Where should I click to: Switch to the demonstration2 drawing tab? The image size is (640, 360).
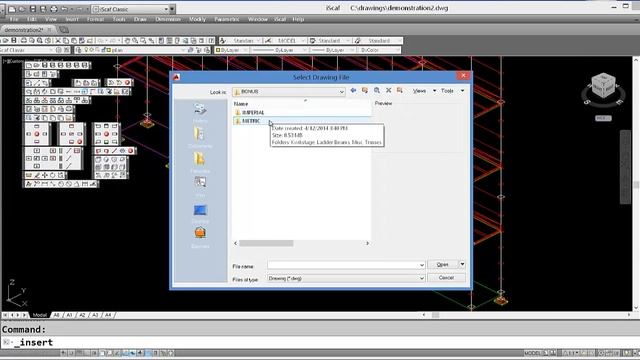[24, 30]
